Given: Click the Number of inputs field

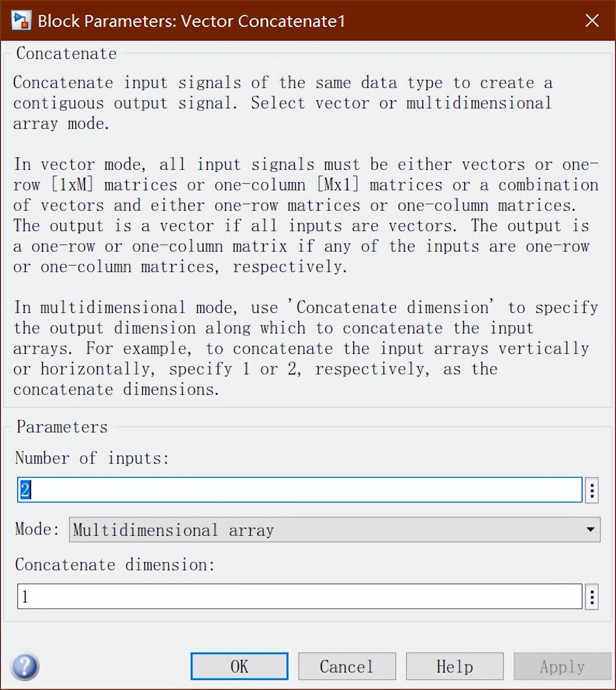Looking at the screenshot, I should pyautogui.click(x=299, y=490).
